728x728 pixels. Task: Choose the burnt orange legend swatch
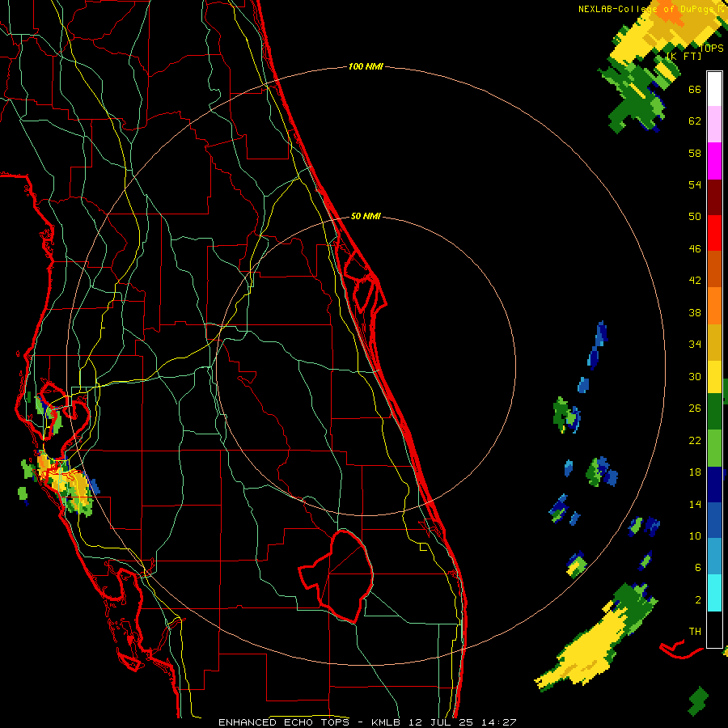(714, 269)
